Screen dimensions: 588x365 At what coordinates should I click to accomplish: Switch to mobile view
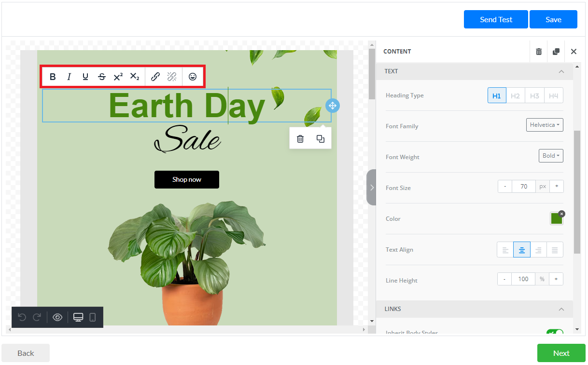(93, 317)
